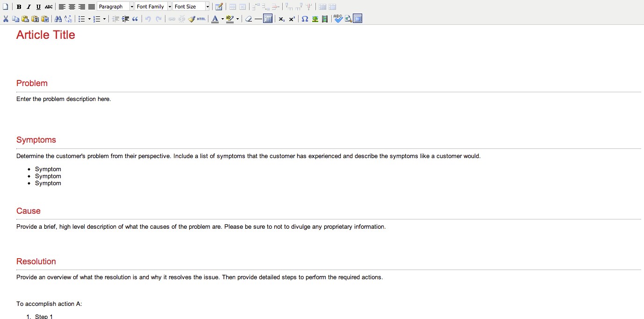Insert a bulleted list
Viewport: 644px width, 319px height.
click(81, 19)
